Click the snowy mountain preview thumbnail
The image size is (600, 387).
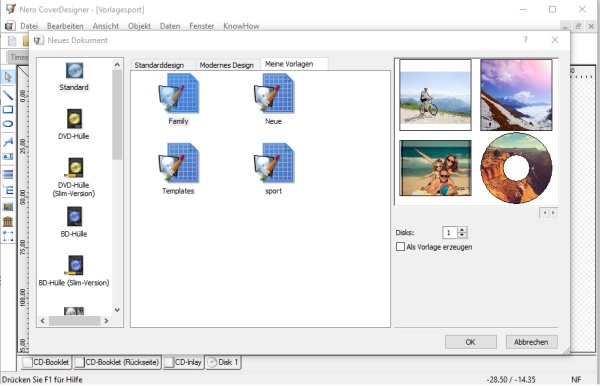click(516, 95)
